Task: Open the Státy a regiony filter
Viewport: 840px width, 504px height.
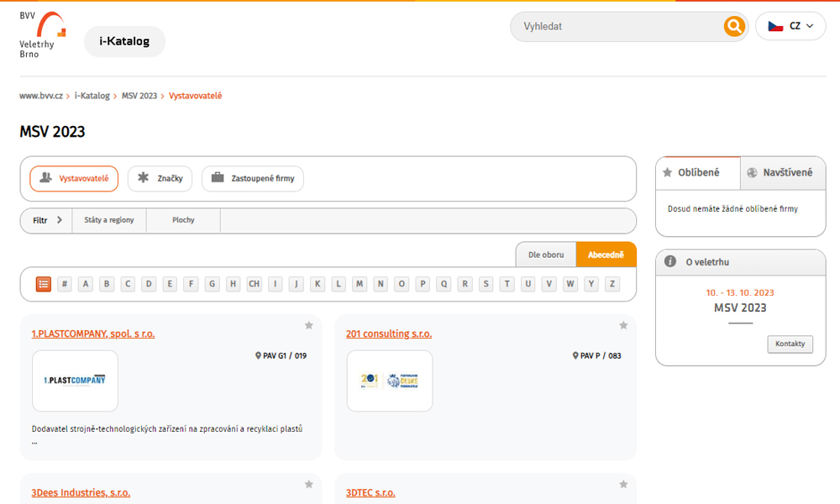Action: pyautogui.click(x=109, y=220)
